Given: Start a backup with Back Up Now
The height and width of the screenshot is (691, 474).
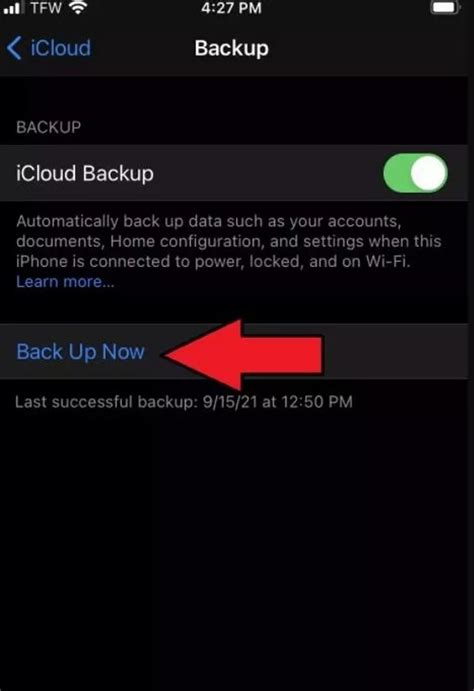Looking at the screenshot, I should 81,352.
